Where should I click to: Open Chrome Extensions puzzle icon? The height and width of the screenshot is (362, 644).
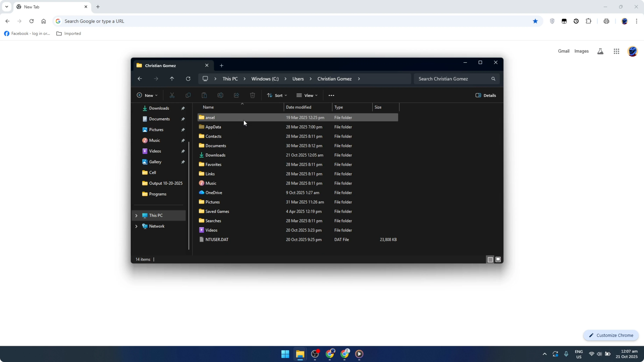589,21
